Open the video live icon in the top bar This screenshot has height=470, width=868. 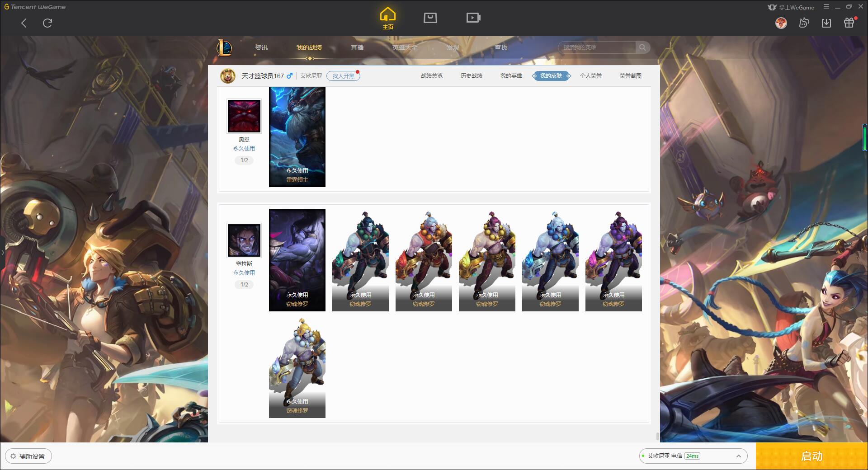pyautogui.click(x=473, y=18)
